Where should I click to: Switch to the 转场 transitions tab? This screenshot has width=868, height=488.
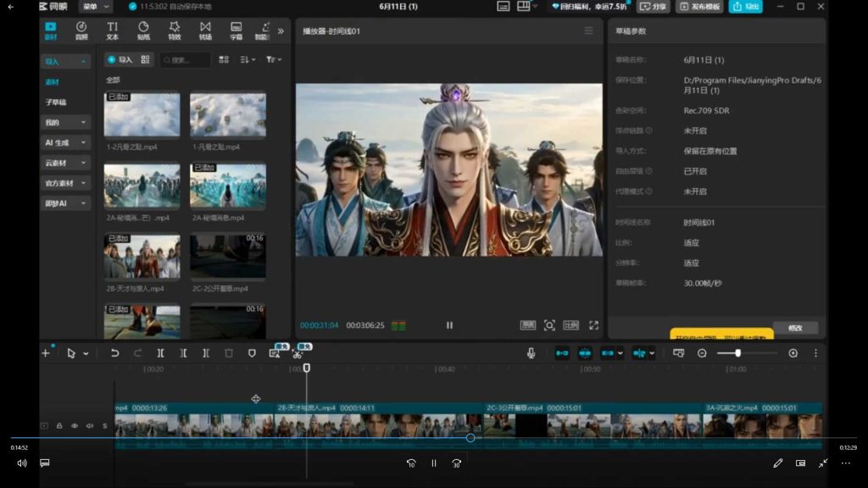(205, 30)
